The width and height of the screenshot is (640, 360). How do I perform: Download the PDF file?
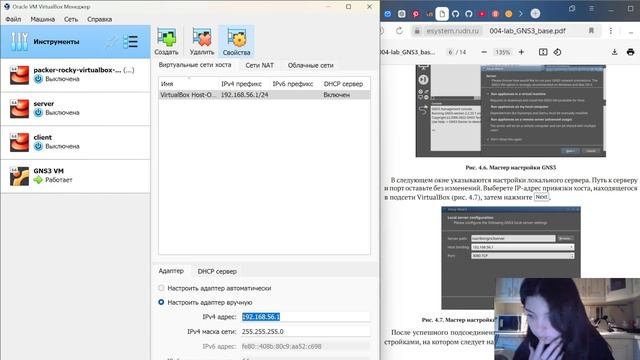(614, 52)
